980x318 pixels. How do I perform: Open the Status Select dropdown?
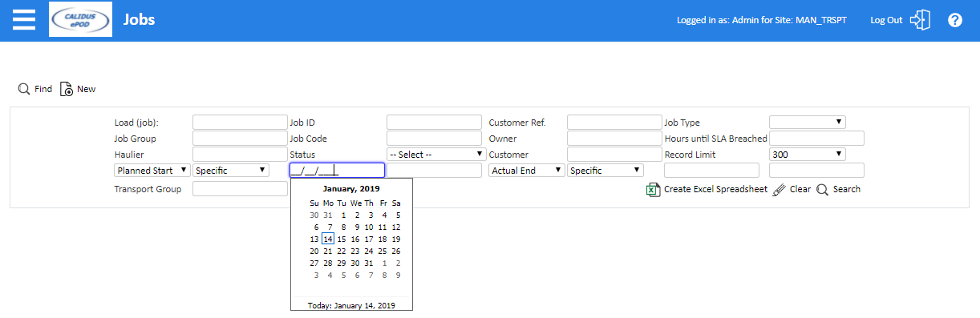click(x=437, y=154)
